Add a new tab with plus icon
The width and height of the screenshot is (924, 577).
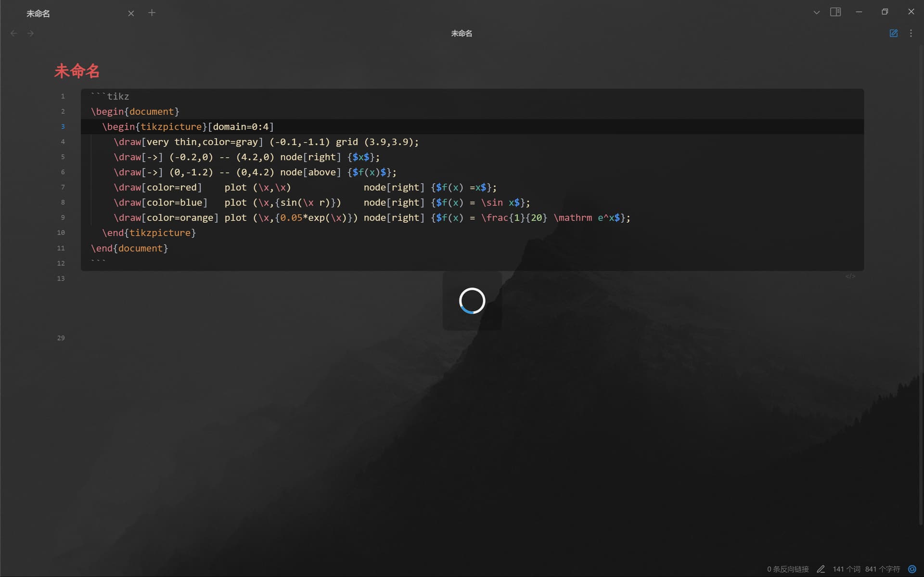coord(152,13)
